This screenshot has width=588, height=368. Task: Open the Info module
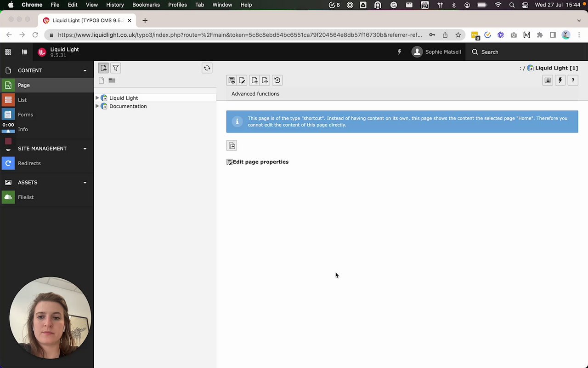tap(47, 129)
